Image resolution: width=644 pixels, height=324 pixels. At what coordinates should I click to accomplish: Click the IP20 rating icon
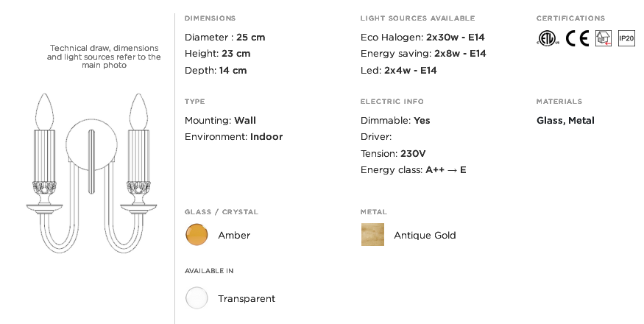tap(627, 38)
